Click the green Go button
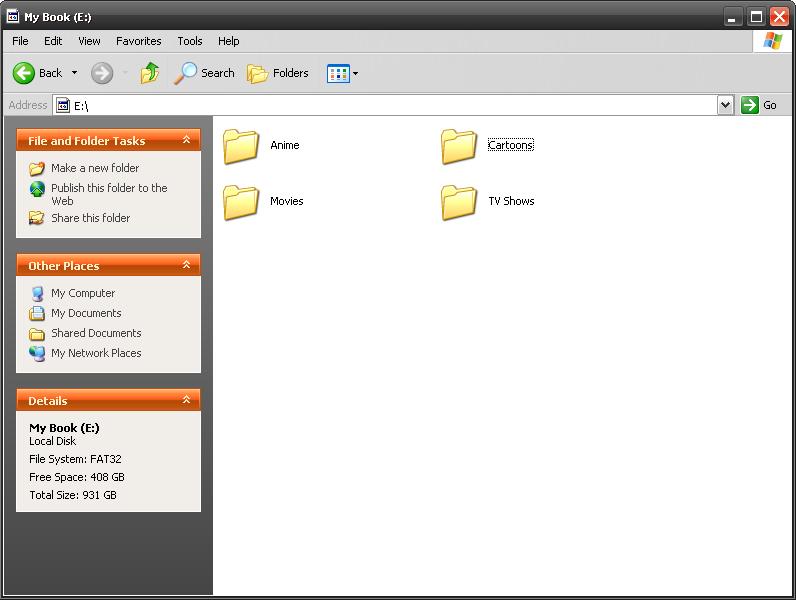 pyautogui.click(x=759, y=105)
